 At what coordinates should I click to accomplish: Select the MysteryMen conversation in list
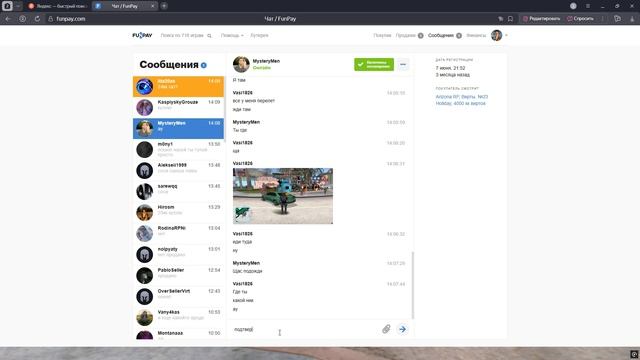178,129
